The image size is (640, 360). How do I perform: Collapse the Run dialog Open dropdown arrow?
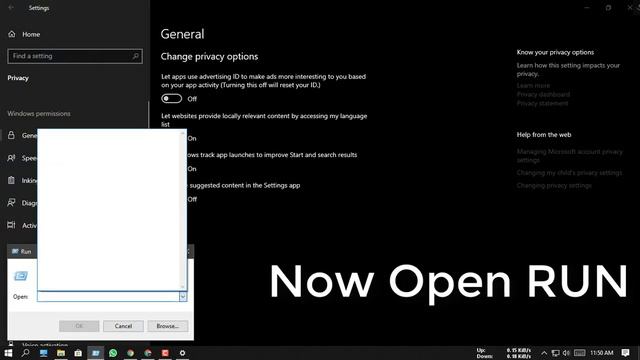(x=183, y=297)
